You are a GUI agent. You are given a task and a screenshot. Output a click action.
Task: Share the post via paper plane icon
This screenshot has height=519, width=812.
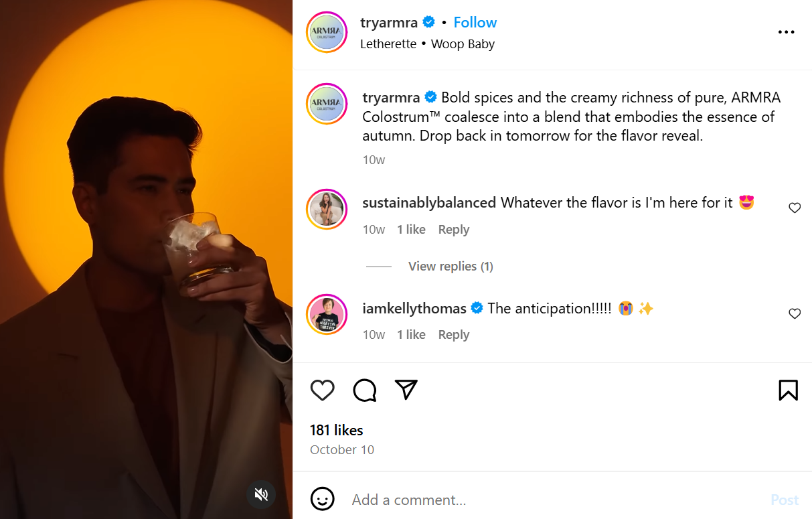[x=406, y=390]
